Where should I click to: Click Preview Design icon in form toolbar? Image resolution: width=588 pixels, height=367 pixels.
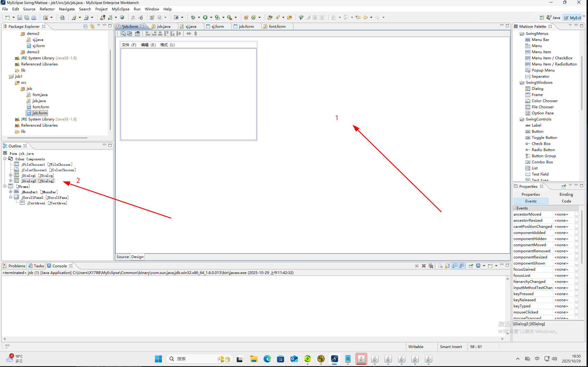pyautogui.click(x=137, y=34)
